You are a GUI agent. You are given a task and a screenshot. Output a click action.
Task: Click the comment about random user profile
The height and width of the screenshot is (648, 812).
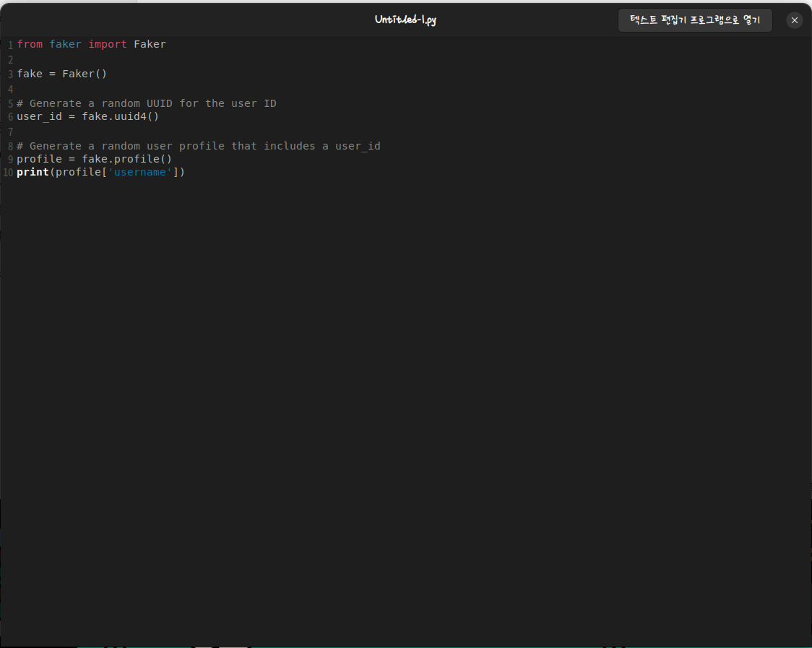coord(199,146)
